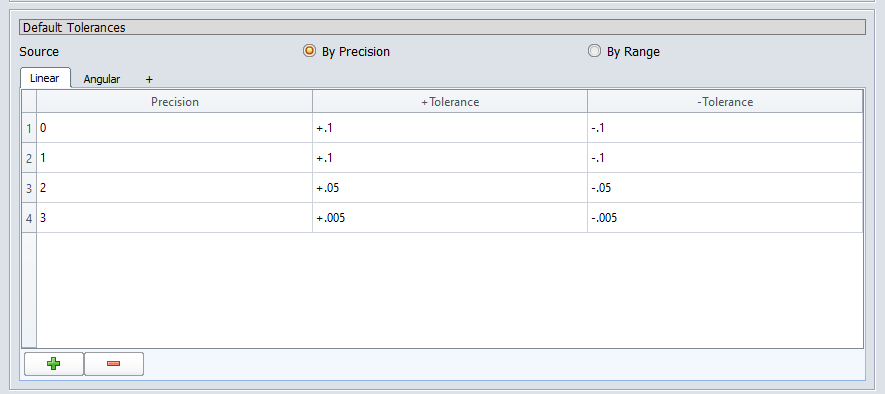Select the By Precision radio button

[x=309, y=51]
